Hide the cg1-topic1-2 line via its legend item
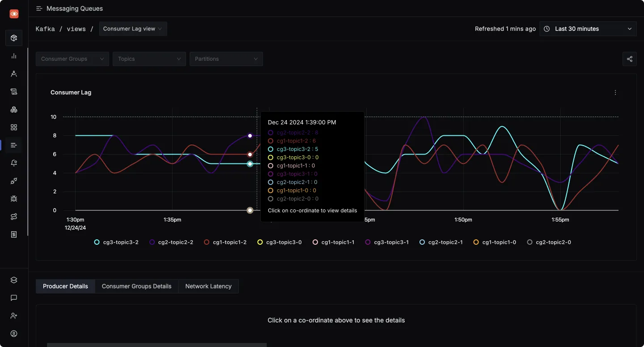644x347 pixels. (225, 242)
